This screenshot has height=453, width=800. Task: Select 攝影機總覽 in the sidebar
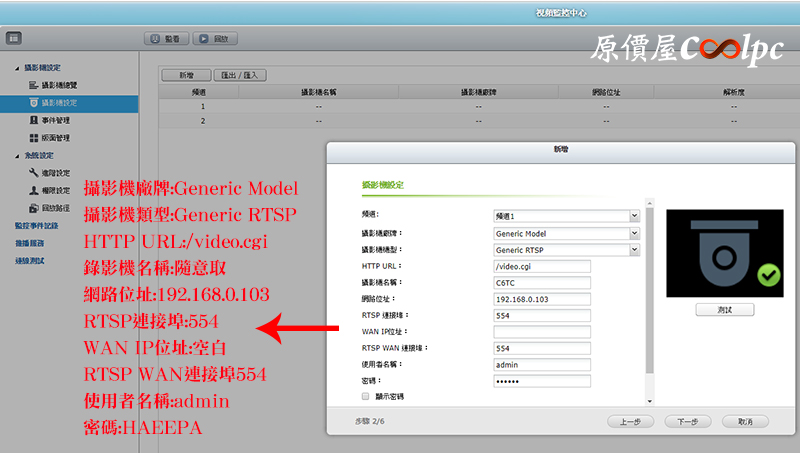[56, 85]
